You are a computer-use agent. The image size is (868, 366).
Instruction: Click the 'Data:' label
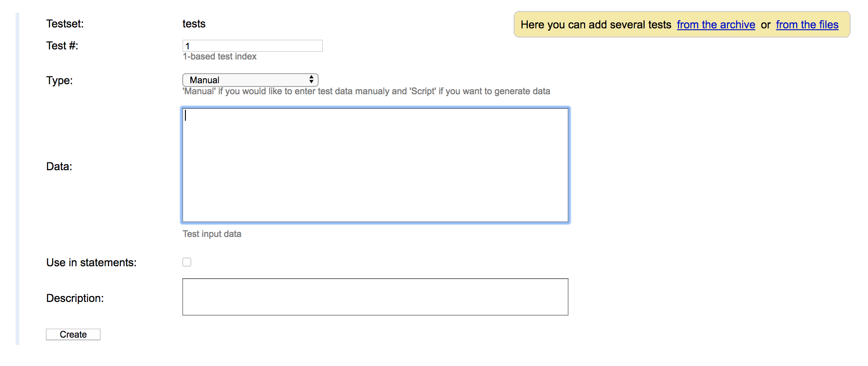[59, 167]
